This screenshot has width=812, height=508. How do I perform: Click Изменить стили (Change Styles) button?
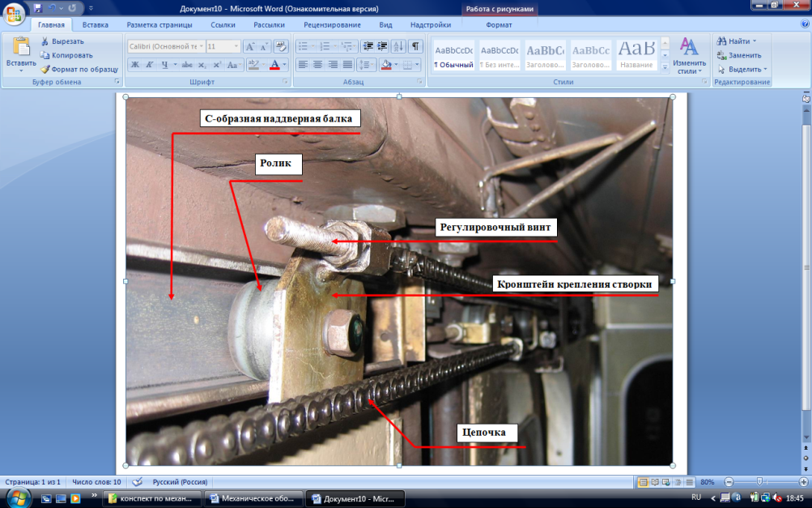coord(689,57)
